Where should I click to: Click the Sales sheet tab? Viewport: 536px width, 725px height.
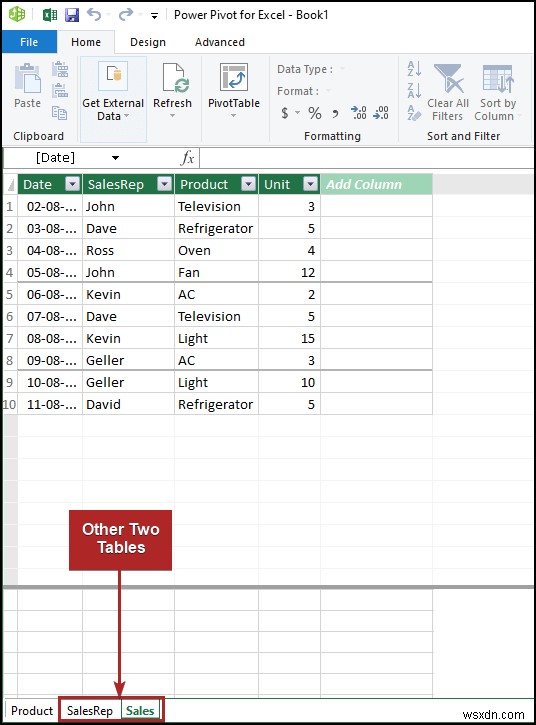pyautogui.click(x=140, y=710)
